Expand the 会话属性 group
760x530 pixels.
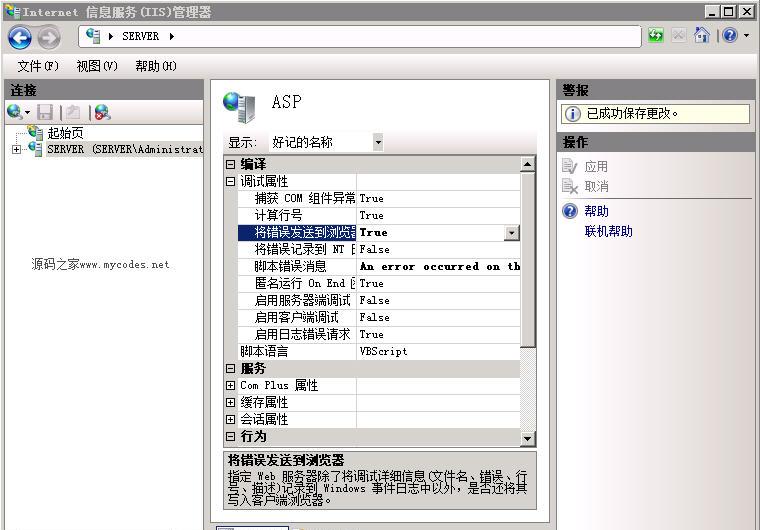(231, 419)
